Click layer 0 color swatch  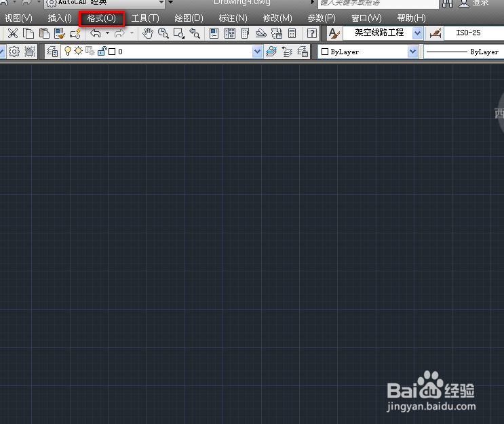pos(112,52)
